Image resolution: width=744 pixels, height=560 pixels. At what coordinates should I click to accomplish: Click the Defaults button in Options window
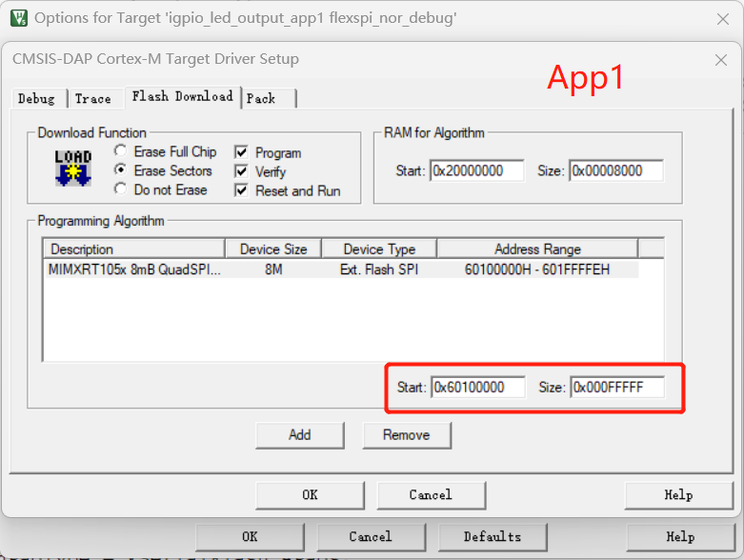point(493,536)
